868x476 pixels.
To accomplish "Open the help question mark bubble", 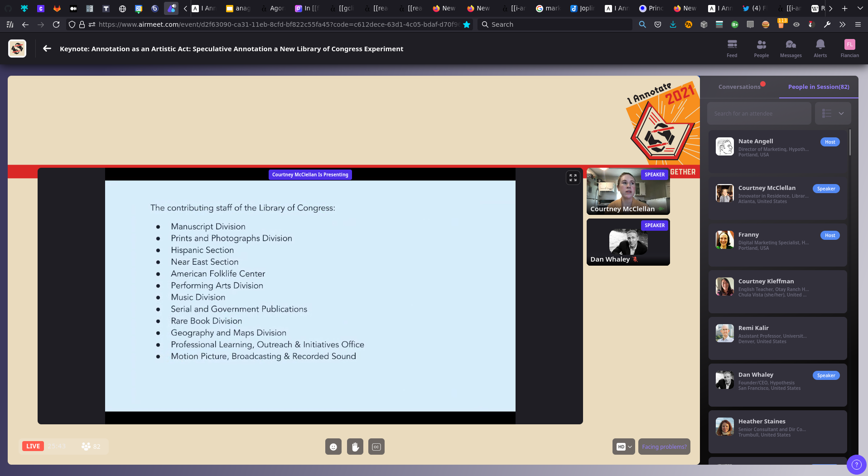I will point(856,465).
